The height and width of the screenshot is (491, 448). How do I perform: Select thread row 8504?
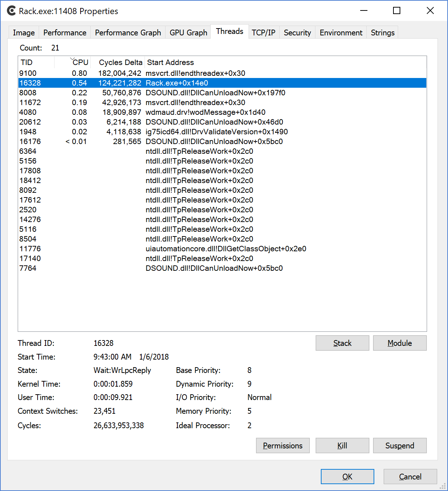point(222,239)
